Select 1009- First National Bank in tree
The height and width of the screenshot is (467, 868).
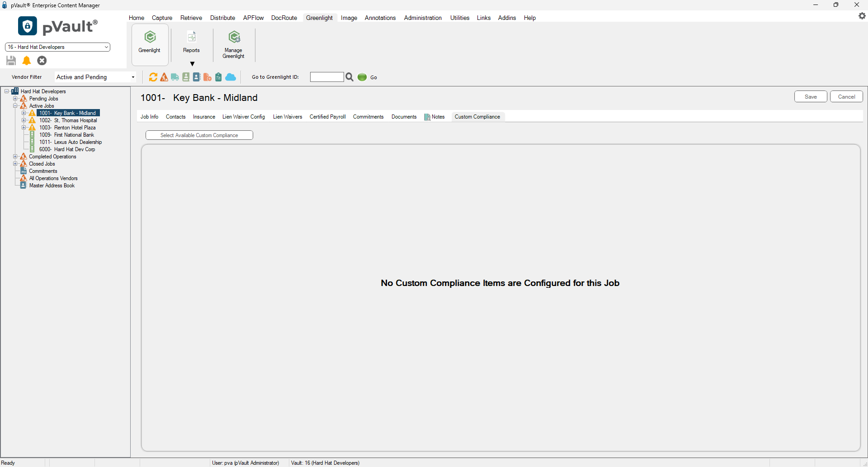(x=66, y=135)
